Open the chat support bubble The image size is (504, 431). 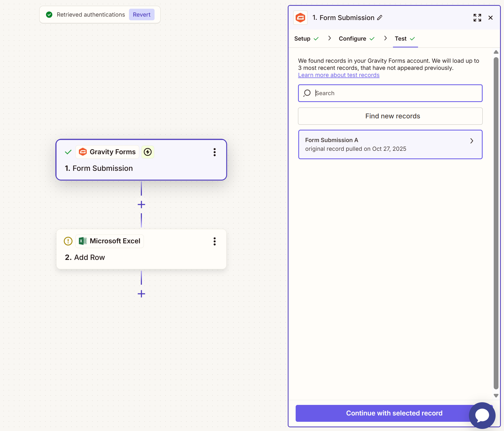[x=482, y=415]
